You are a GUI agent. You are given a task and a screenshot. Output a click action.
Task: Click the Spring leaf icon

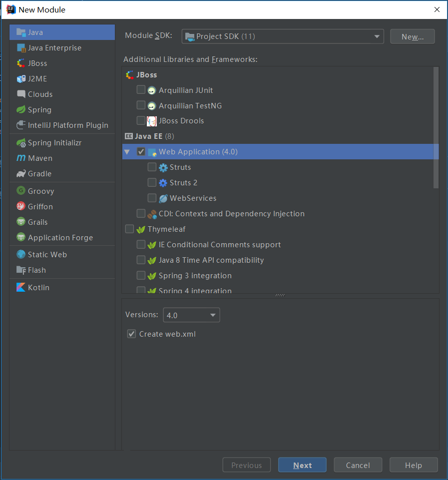21,109
